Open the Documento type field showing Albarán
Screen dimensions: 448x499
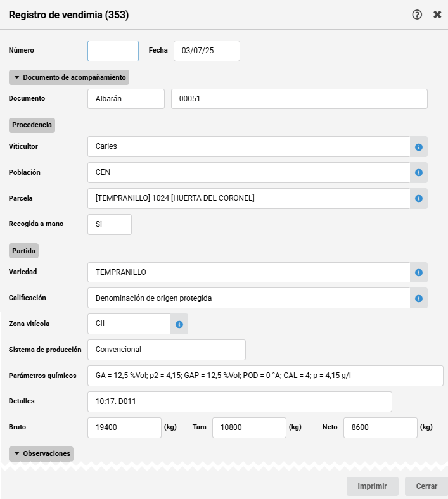(x=126, y=99)
